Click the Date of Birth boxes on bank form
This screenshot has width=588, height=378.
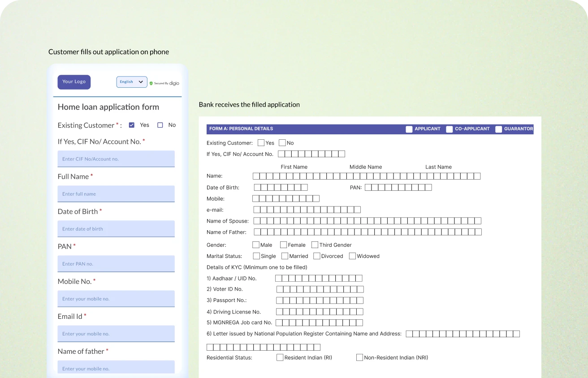pos(281,188)
